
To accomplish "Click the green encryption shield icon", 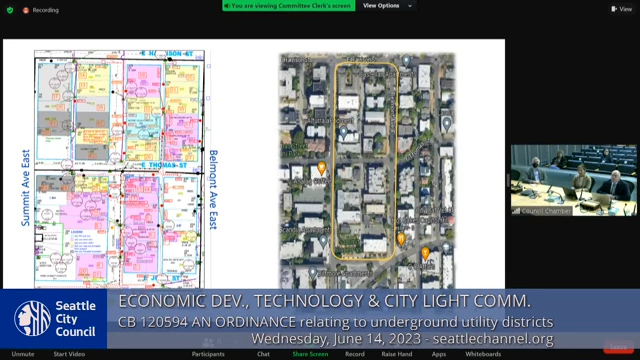I will [10, 10].
